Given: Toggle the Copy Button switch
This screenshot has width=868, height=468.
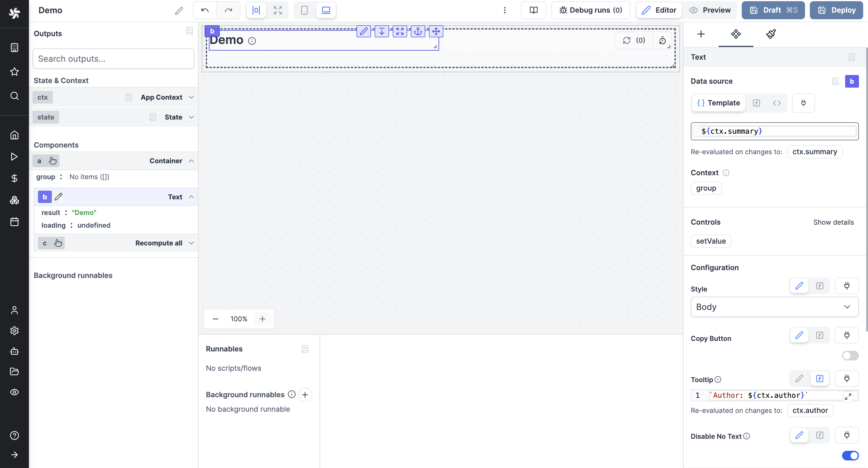Looking at the screenshot, I should (x=850, y=356).
